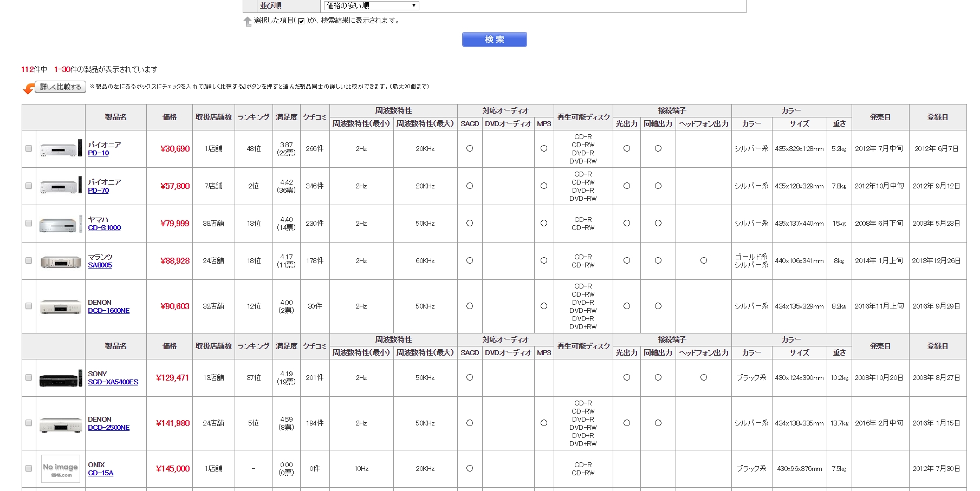Click the 13店舗 shop count for SCD-XA5400ES
Viewport: 980px width, 491px height.
tap(213, 378)
